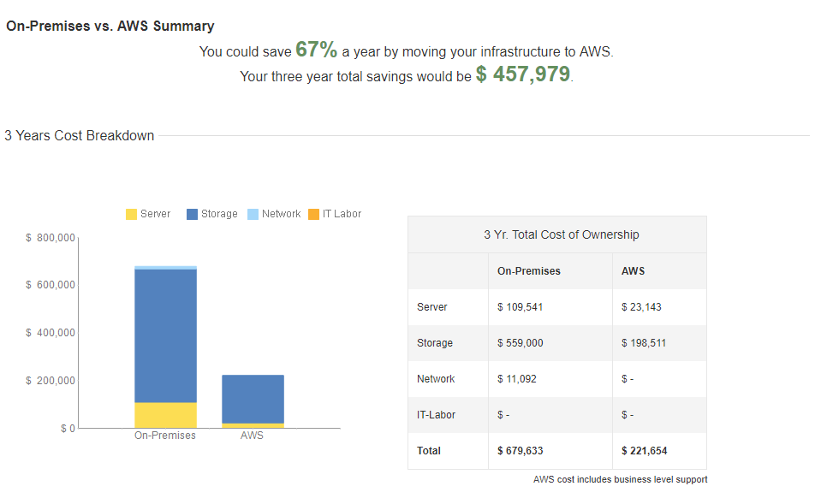Click the Storage blue legend swatch

click(x=192, y=214)
